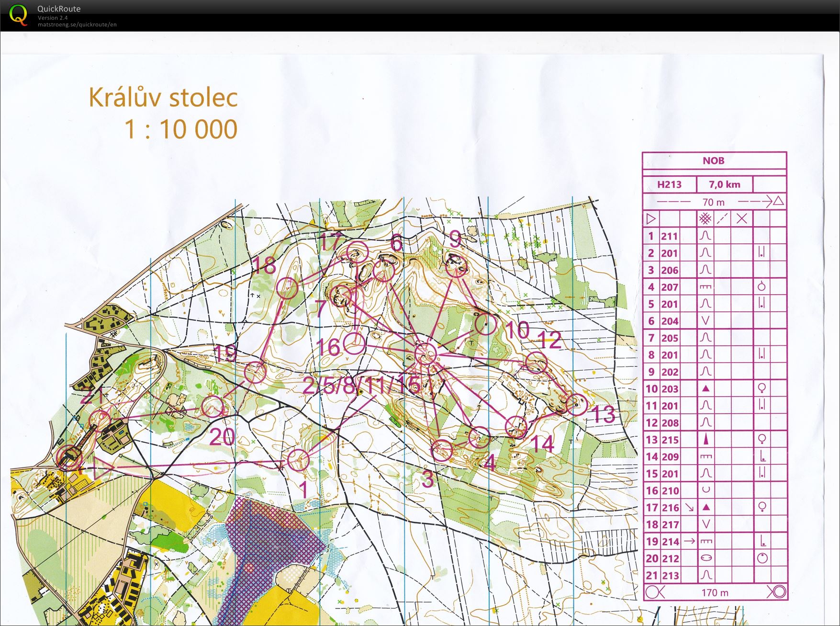The width and height of the screenshot is (840, 626).
Task: Select control circle 9 on the map
Action: [457, 266]
